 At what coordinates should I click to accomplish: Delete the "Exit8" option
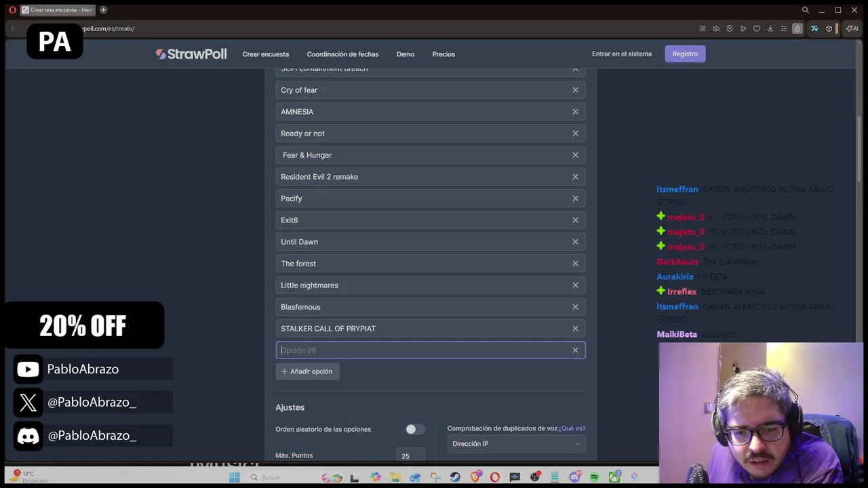tap(575, 220)
